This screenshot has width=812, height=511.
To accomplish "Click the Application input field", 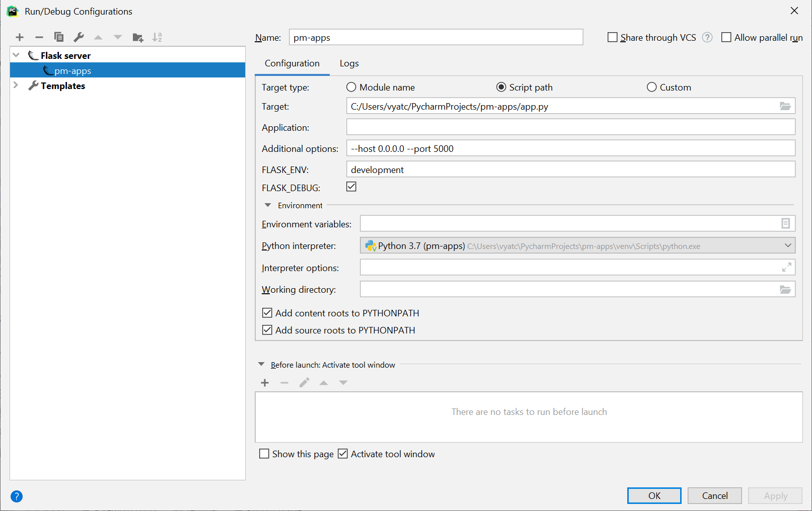I will click(x=571, y=127).
